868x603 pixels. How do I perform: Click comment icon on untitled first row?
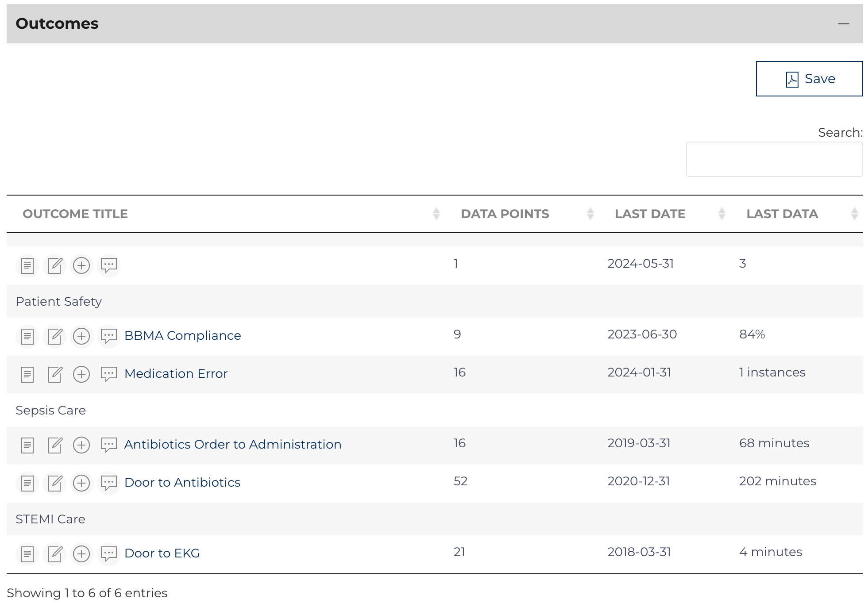click(x=108, y=266)
